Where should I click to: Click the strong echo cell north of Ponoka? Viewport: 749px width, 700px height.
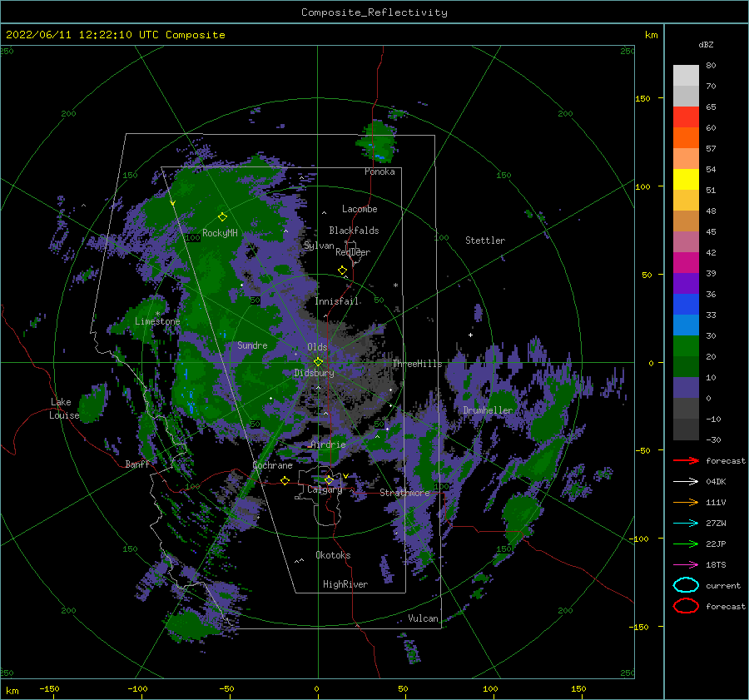379,141
